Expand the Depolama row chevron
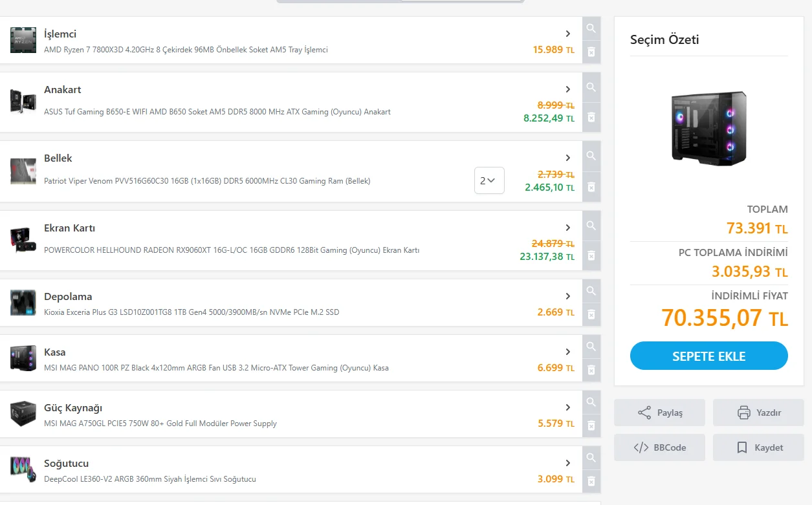This screenshot has height=505, width=812. coord(568,296)
